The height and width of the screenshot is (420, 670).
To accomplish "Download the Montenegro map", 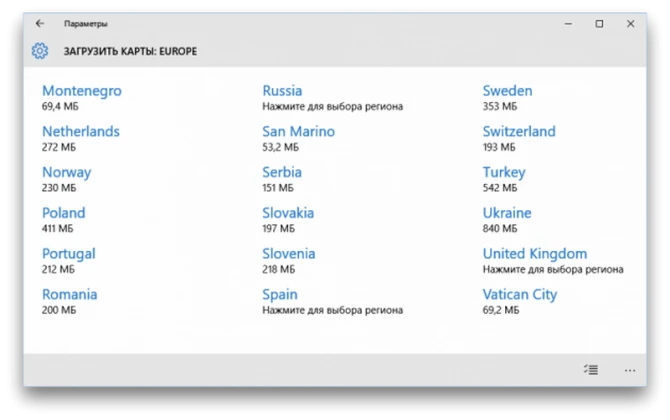I will coord(82,98).
